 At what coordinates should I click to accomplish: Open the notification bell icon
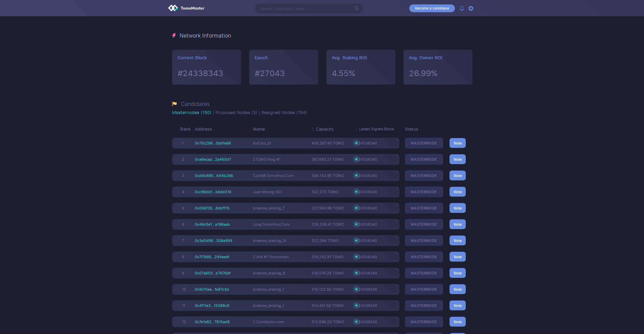[461, 8]
